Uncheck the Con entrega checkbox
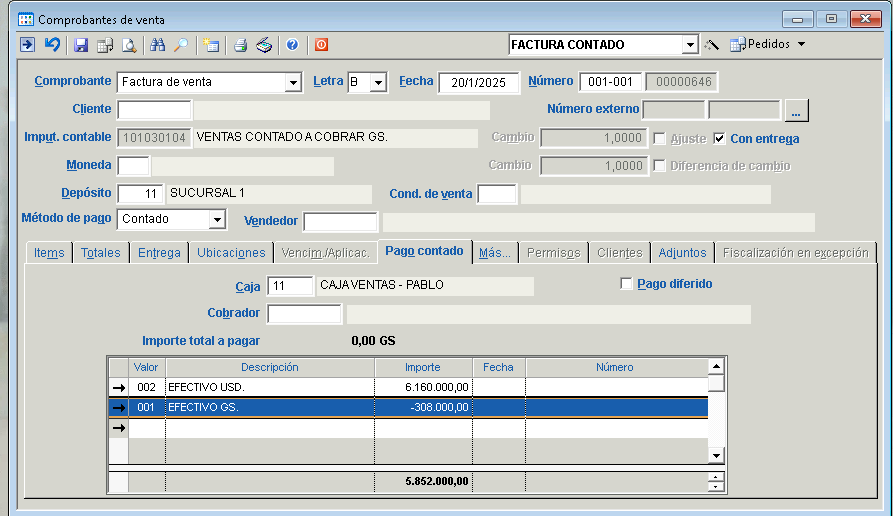Image resolution: width=893 pixels, height=516 pixels. pyautogui.click(x=719, y=139)
